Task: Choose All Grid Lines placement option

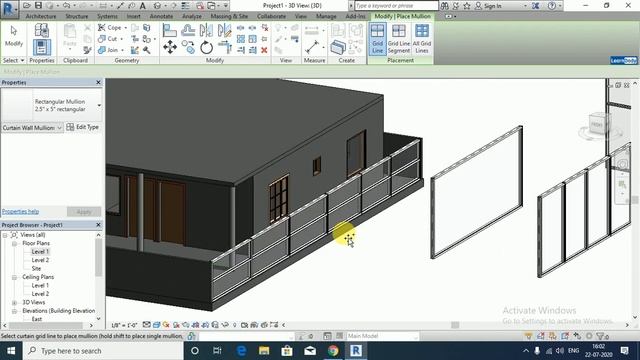Action: click(422, 39)
